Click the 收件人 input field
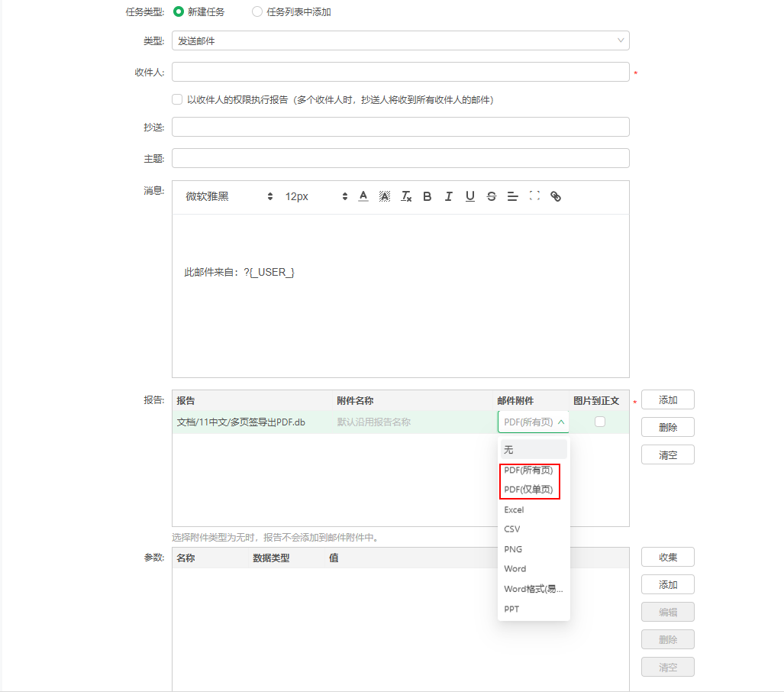This screenshot has height=692, width=784. coord(401,72)
